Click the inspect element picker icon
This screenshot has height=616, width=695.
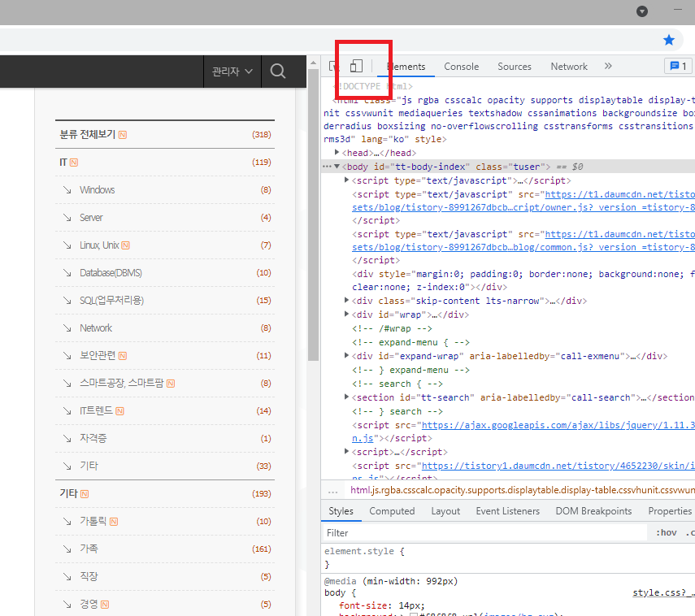334,67
